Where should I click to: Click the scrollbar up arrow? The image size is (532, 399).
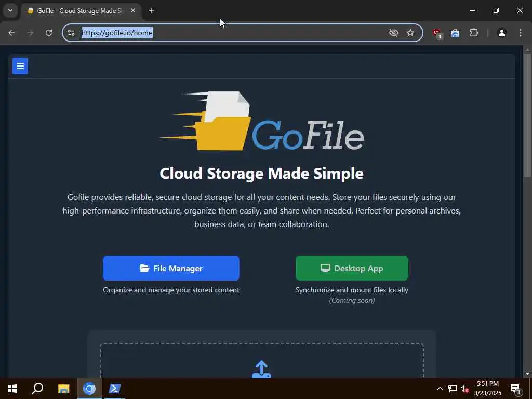527,50
